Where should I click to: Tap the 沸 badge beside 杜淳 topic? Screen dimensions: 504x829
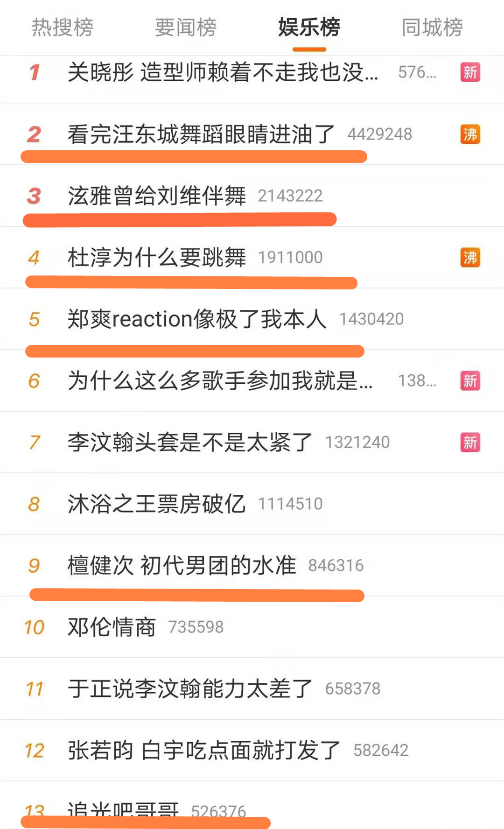tap(470, 258)
